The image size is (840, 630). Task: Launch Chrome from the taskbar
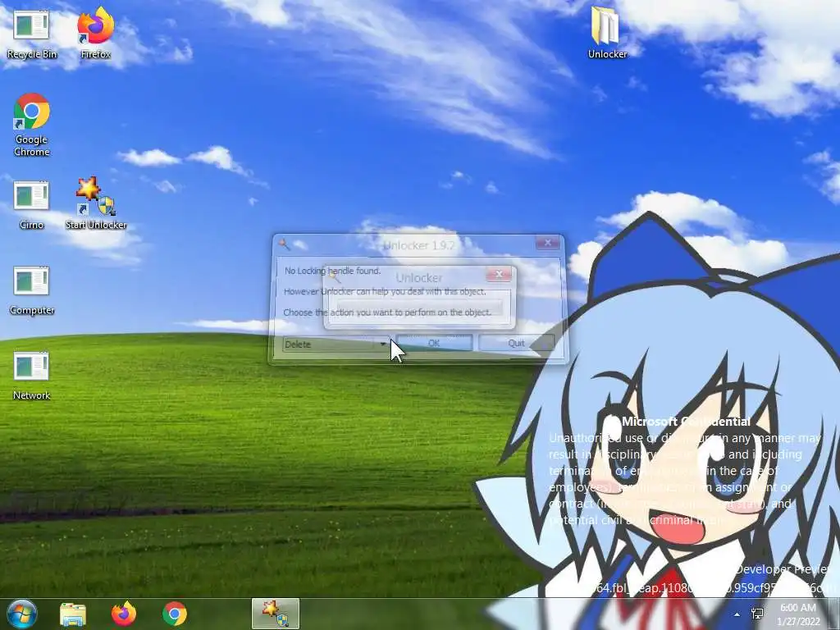click(x=175, y=614)
